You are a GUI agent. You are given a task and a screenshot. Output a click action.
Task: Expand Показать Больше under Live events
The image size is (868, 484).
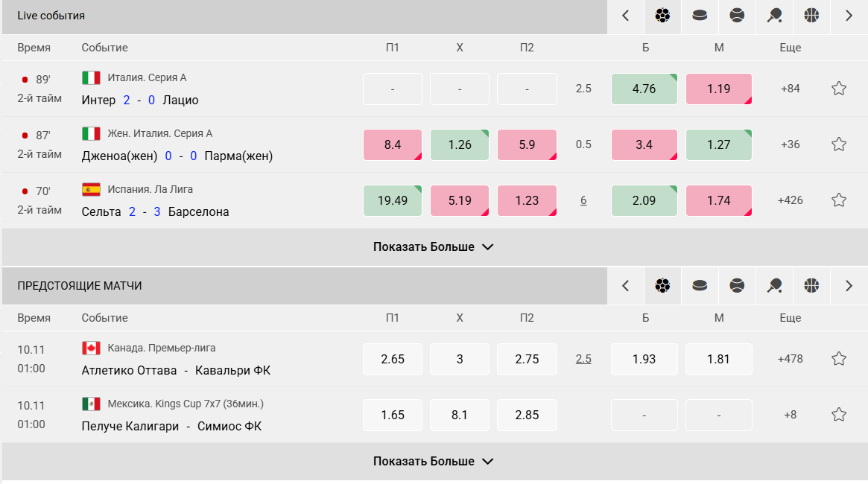(434, 247)
